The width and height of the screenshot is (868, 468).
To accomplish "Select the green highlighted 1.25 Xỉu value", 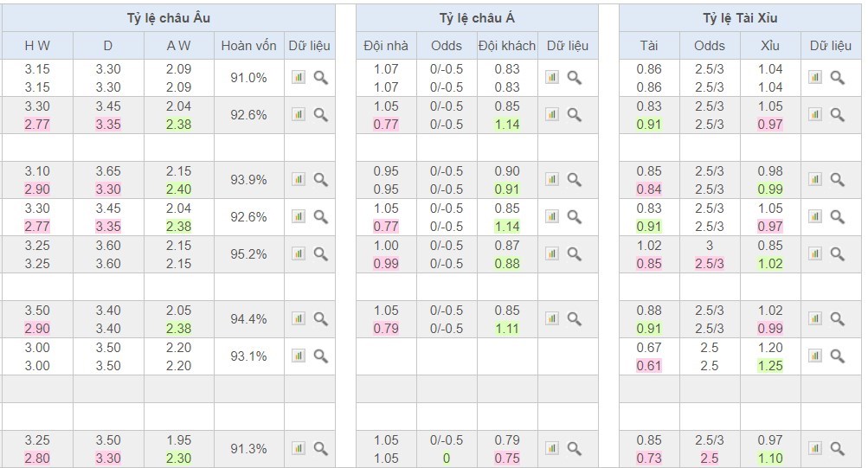I will pos(769,366).
